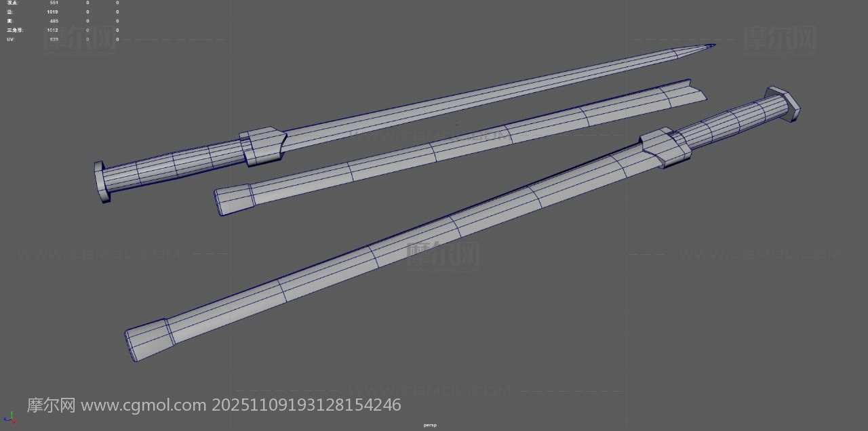Image resolution: width=868 pixels, height=431 pixels.
Task: Select the guard of the unsheathed sword
Action: tap(261, 146)
